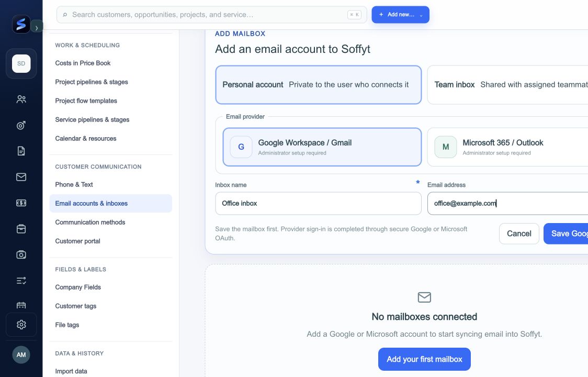Image resolution: width=588 pixels, height=377 pixels.
Task: Click the CUSTOMER COMMUNICATION section header
Action: point(98,167)
